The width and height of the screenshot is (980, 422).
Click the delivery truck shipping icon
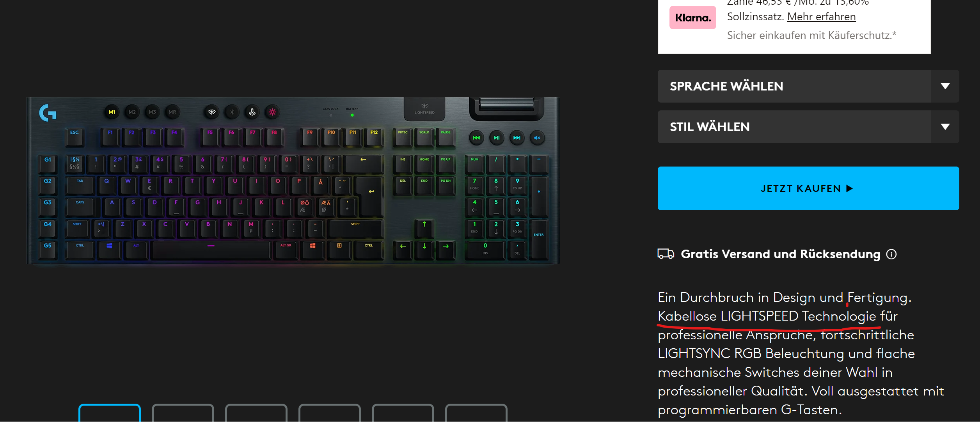[666, 254]
